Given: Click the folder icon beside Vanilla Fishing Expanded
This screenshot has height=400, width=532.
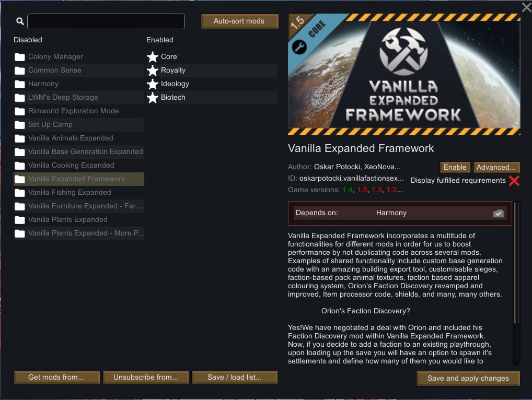Looking at the screenshot, I should pyautogui.click(x=20, y=192).
